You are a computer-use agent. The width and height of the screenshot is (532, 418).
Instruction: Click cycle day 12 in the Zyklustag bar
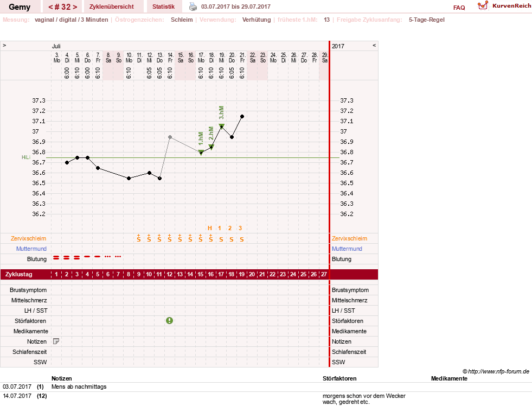coord(169,274)
